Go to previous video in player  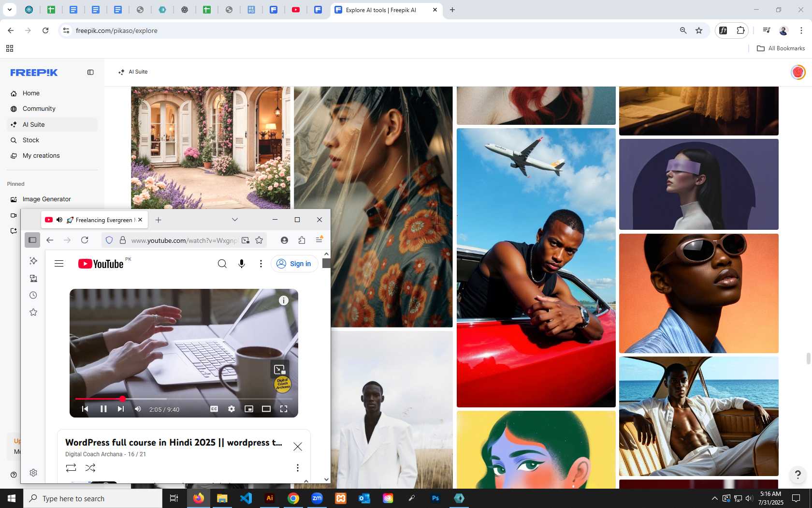coord(85,409)
